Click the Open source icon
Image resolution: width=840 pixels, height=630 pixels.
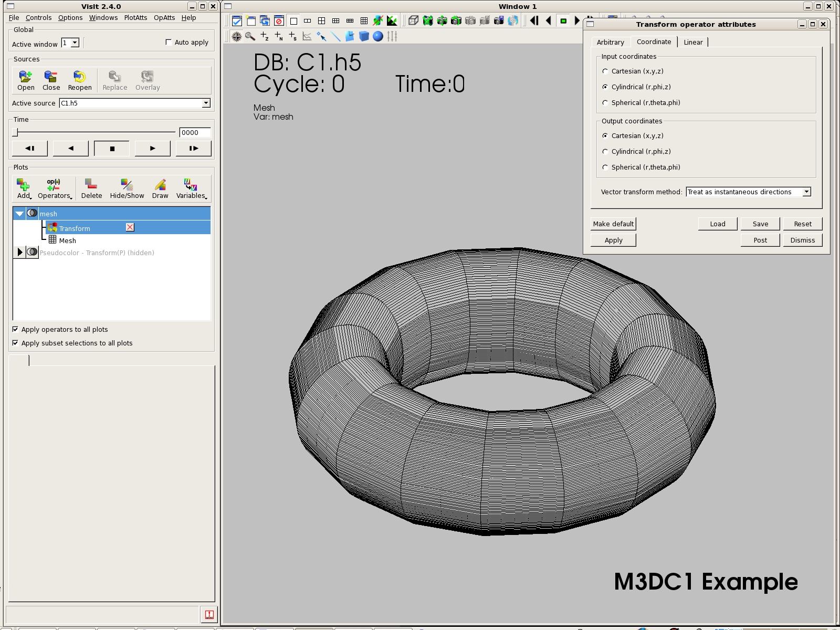click(26, 80)
